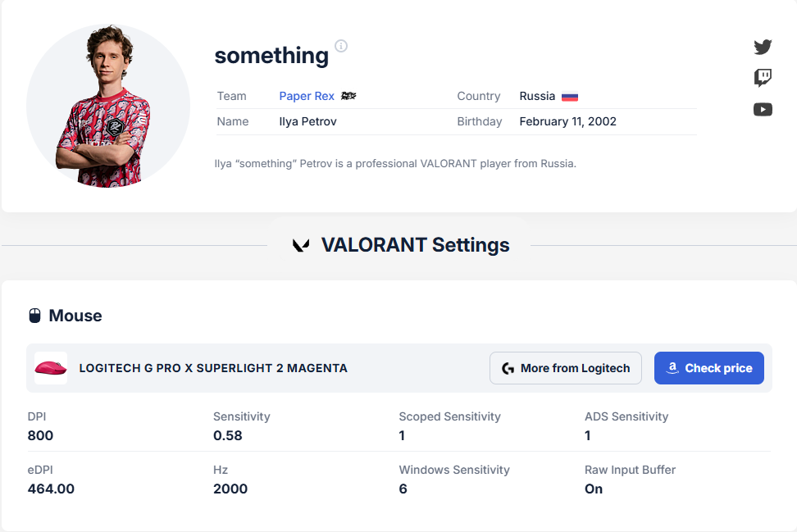Click the magenta Logitech mouse thumbnail
The height and width of the screenshot is (532, 797).
coord(51,368)
